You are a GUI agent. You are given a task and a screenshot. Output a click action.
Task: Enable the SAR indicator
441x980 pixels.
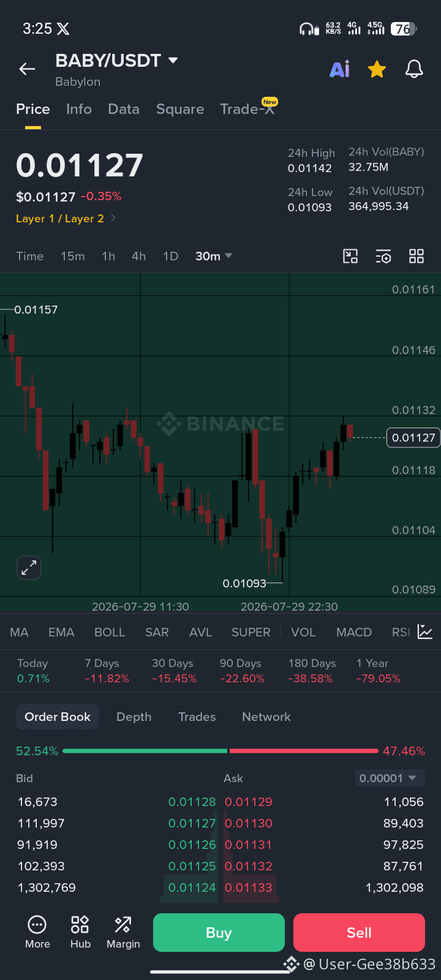point(157,632)
